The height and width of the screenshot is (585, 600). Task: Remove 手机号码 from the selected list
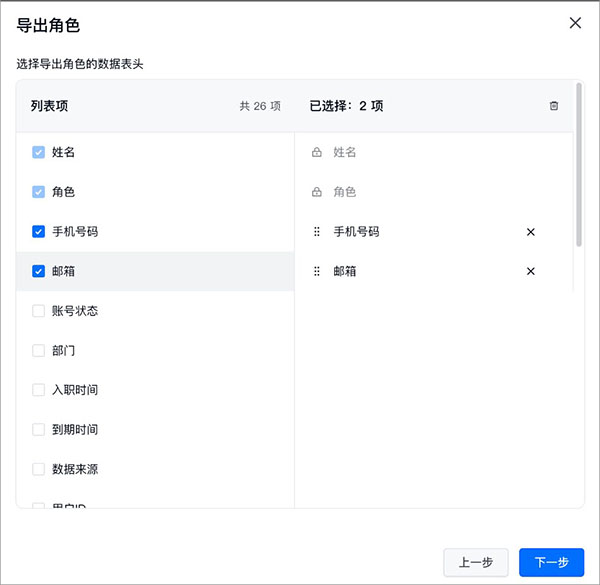point(531,232)
